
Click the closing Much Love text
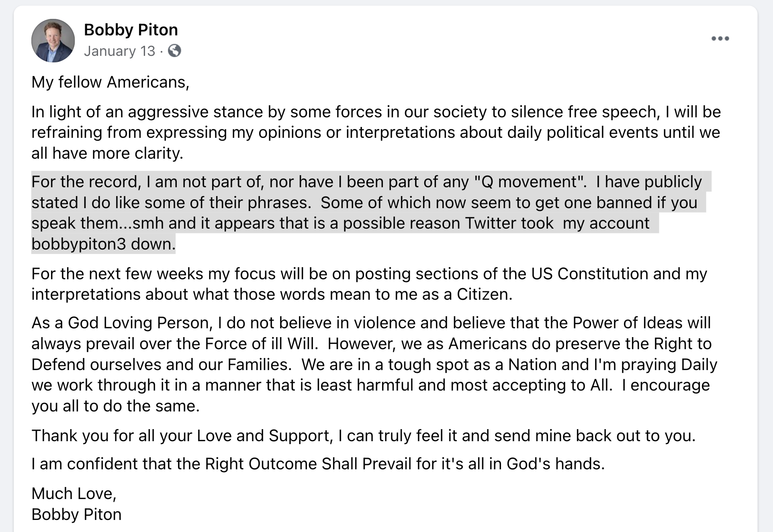(75, 493)
